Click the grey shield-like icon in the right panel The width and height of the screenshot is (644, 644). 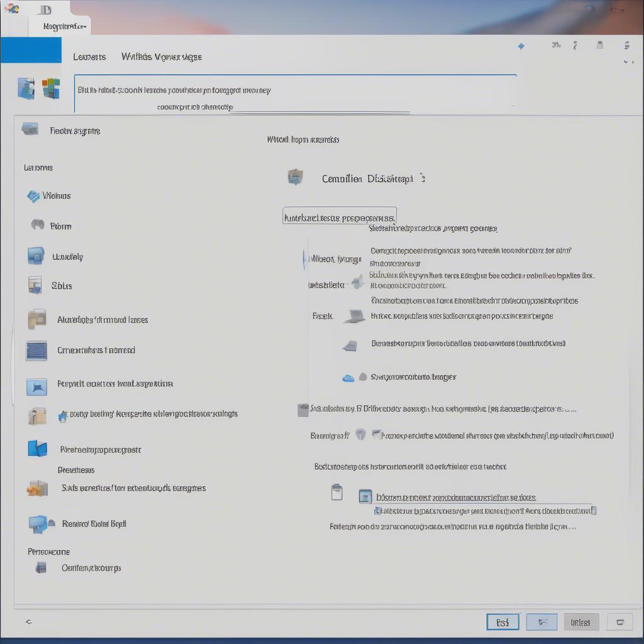[x=360, y=435]
